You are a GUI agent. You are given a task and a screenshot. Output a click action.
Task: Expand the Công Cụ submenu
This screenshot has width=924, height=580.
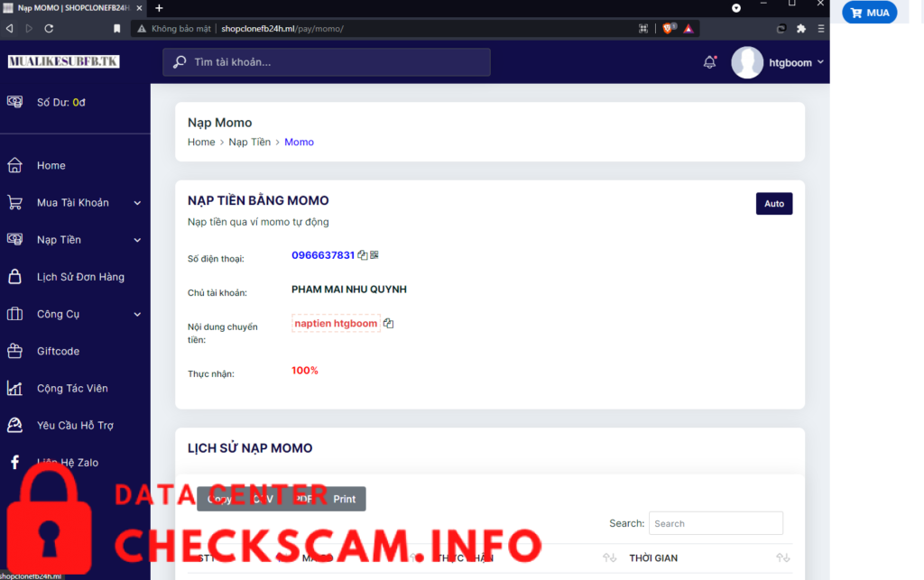coord(137,314)
